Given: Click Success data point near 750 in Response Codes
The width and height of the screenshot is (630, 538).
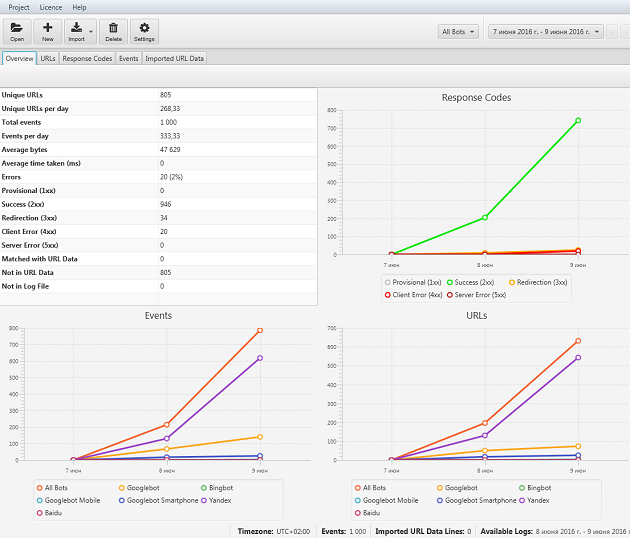Looking at the screenshot, I should tap(578, 120).
